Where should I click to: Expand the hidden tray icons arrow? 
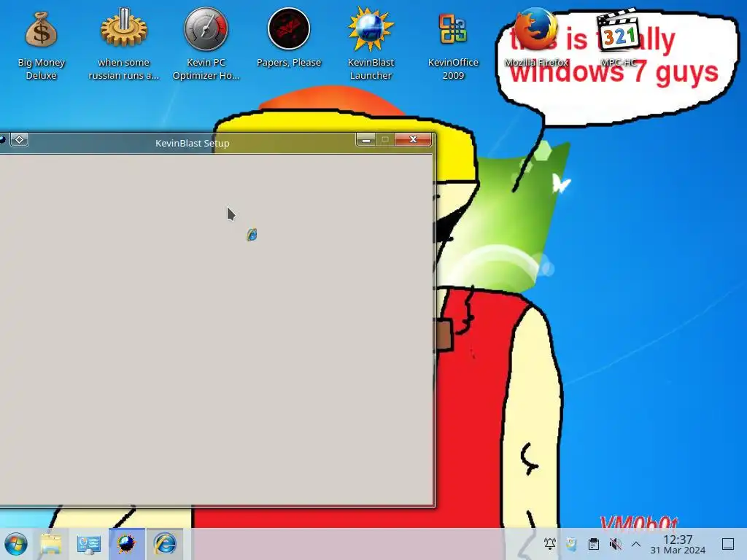[636, 544]
